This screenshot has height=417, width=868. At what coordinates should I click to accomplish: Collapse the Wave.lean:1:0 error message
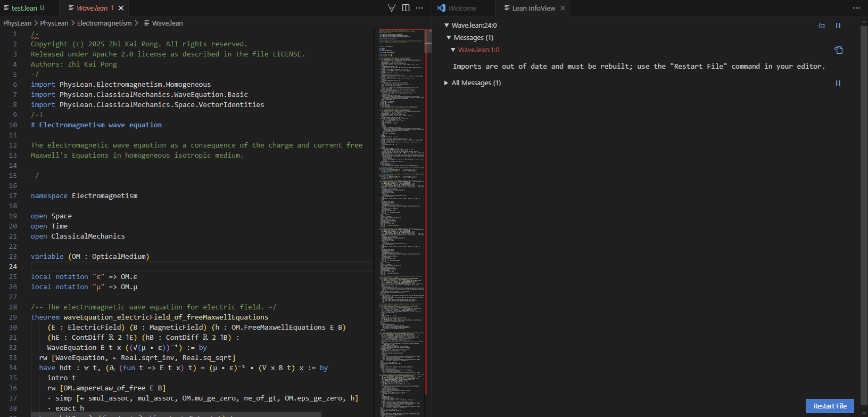coord(453,50)
